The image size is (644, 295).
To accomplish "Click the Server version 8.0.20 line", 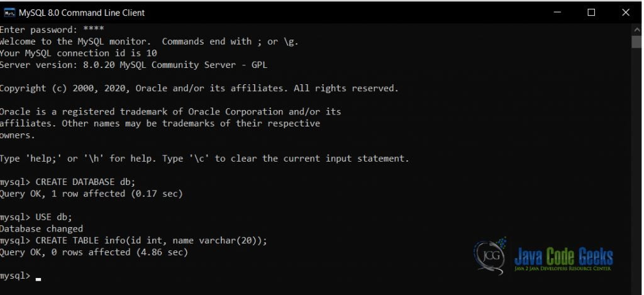I will pyautogui.click(x=133, y=65).
